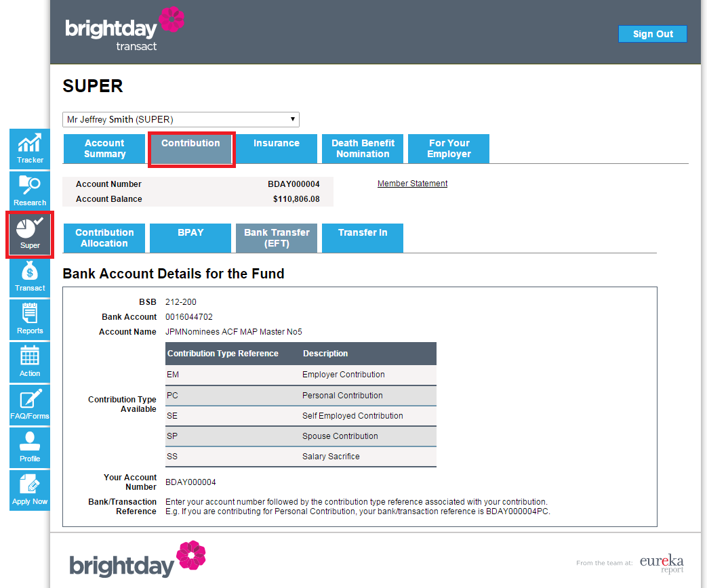Open the Member Statement link
Viewport: 707px width, 588px height.
[412, 184]
